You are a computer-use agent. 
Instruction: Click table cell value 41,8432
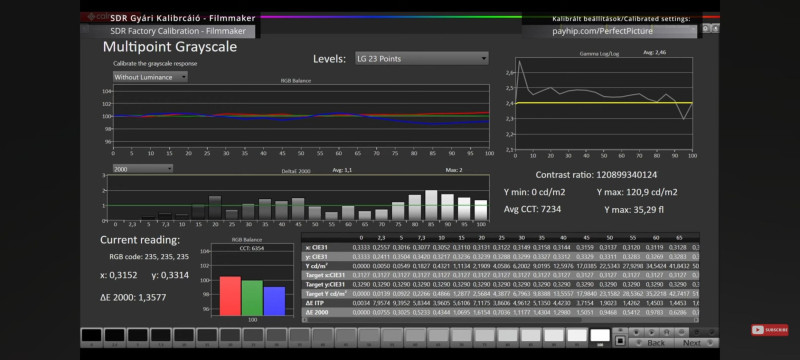[679, 266]
